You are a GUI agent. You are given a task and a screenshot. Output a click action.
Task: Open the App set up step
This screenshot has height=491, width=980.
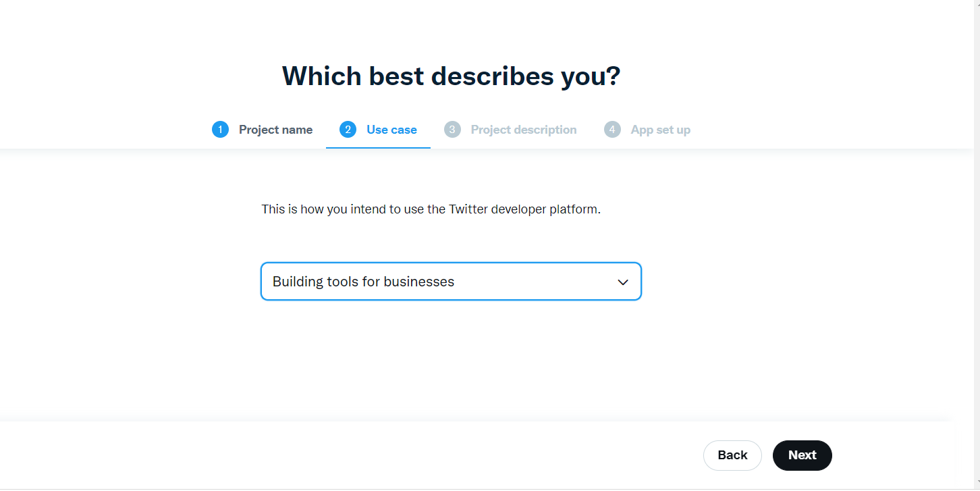coord(660,129)
